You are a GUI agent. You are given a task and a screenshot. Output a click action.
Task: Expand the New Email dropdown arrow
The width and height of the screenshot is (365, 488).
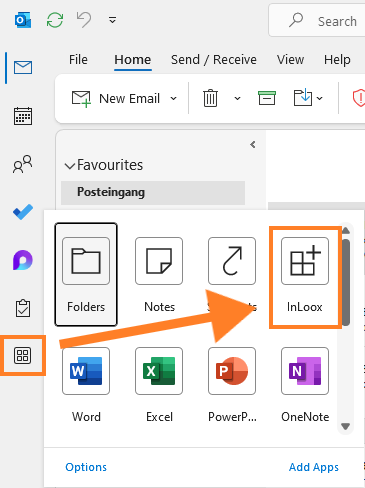pyautogui.click(x=173, y=99)
